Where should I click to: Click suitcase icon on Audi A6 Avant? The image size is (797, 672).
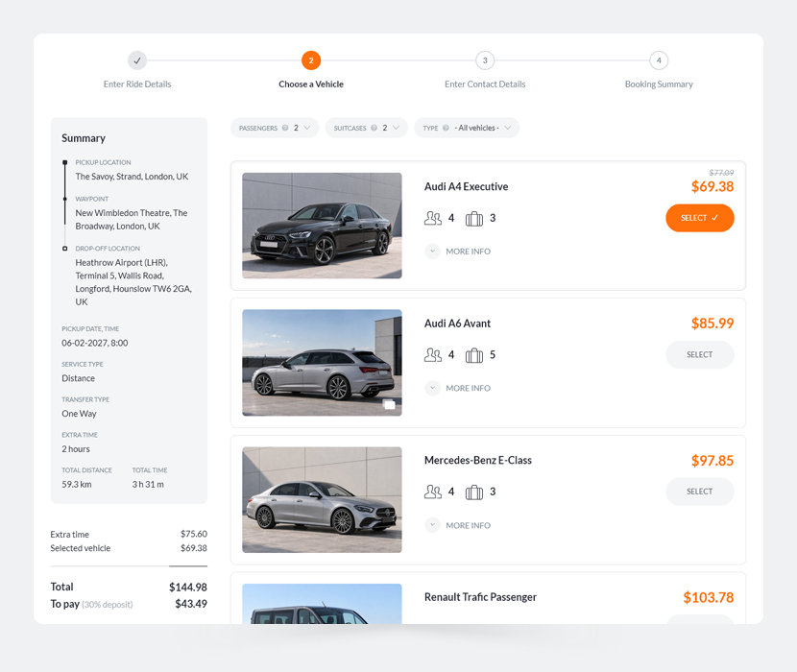click(474, 355)
